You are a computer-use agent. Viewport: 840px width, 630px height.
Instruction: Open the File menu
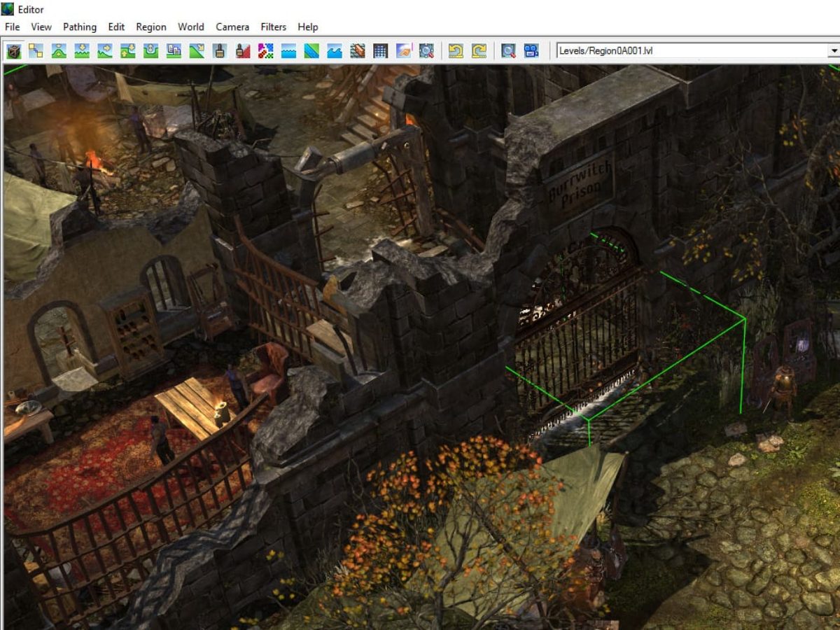coord(12,27)
